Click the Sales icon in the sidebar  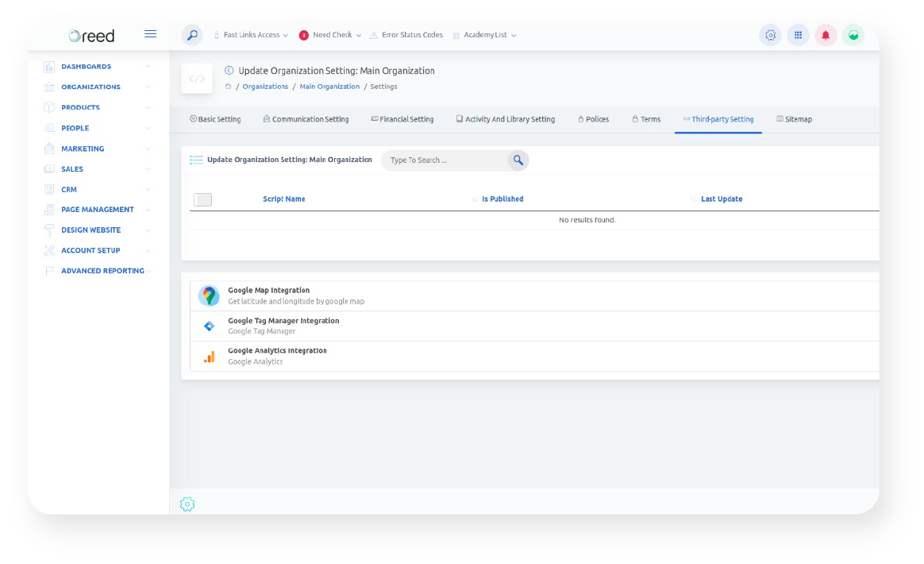point(49,168)
